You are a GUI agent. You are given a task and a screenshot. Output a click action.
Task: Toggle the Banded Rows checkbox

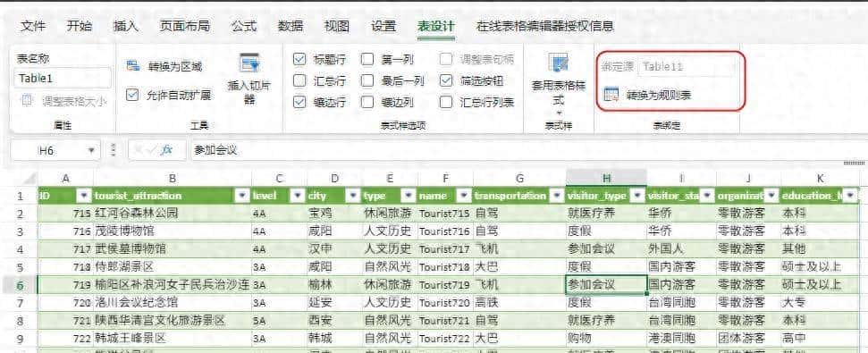[x=299, y=102]
